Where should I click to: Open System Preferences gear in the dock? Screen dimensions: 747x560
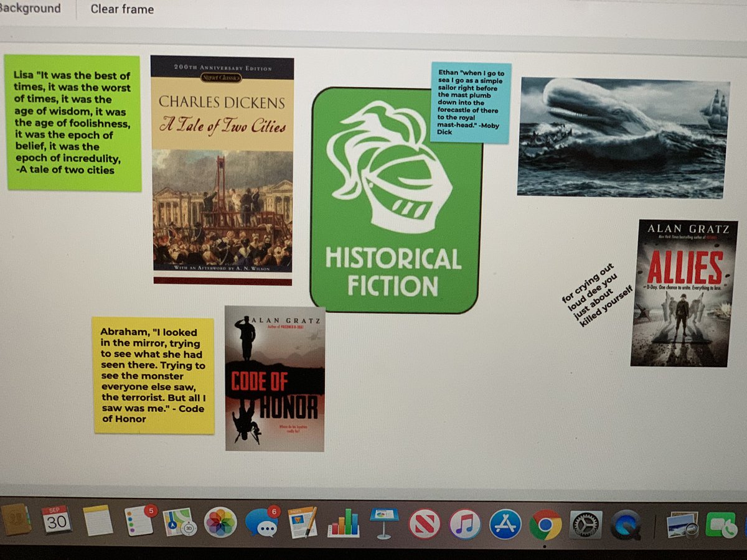(586, 525)
